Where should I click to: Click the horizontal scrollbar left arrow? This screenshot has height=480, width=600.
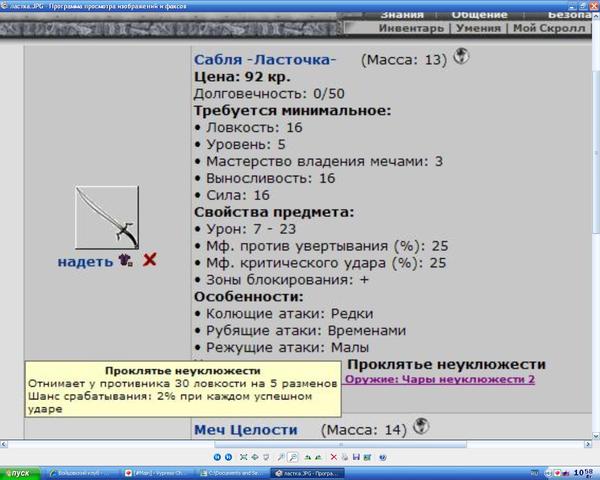[3, 444]
